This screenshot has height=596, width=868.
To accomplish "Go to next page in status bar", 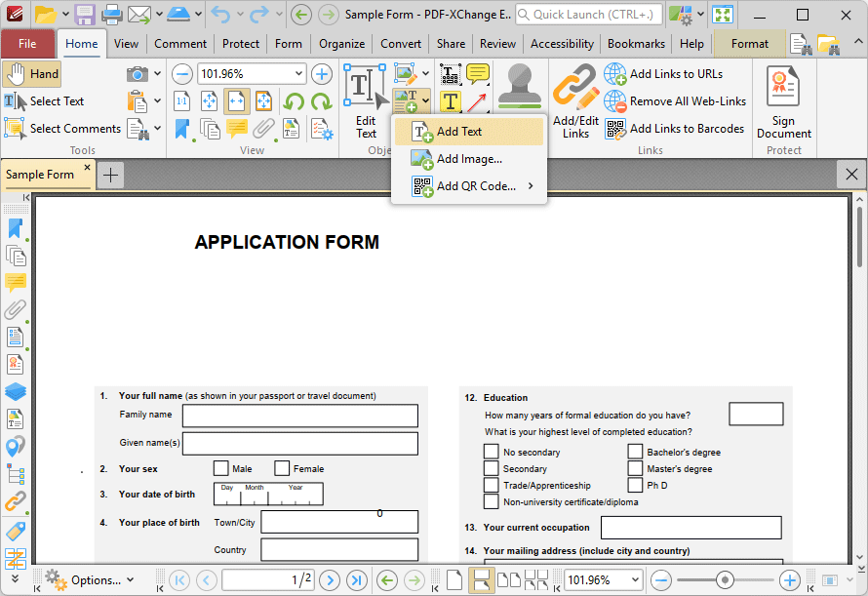I will pyautogui.click(x=330, y=580).
